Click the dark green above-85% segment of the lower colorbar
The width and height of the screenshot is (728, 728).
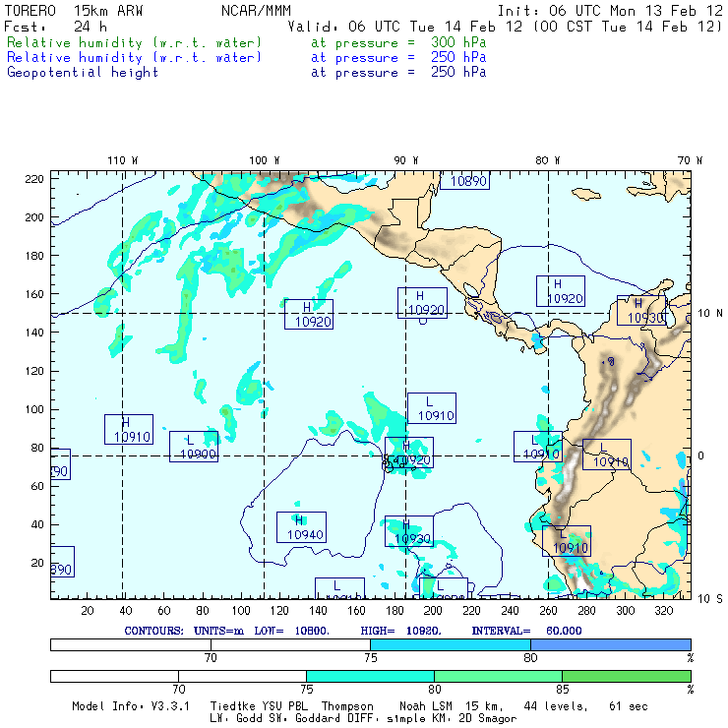click(x=627, y=676)
